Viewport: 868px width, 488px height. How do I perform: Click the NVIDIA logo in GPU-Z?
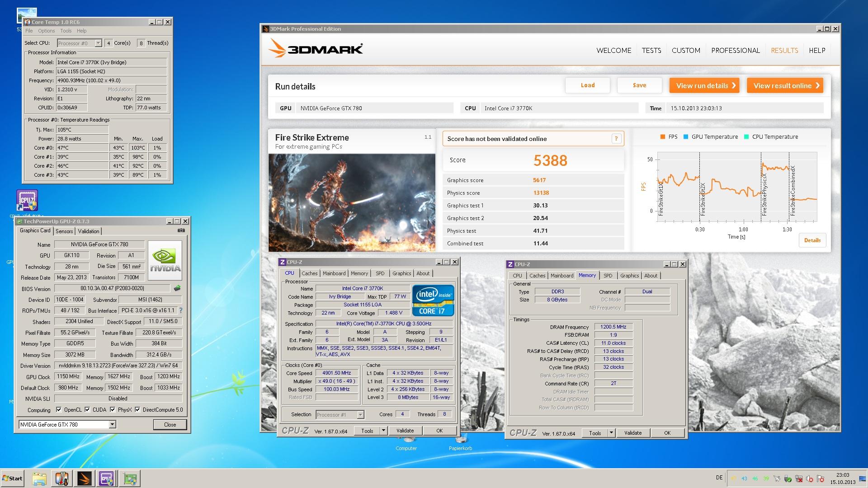click(165, 260)
